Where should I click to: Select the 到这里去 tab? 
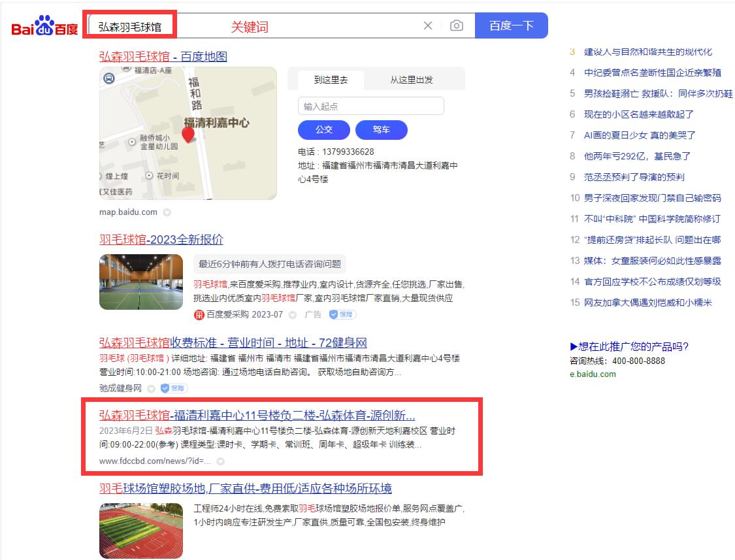[331, 80]
